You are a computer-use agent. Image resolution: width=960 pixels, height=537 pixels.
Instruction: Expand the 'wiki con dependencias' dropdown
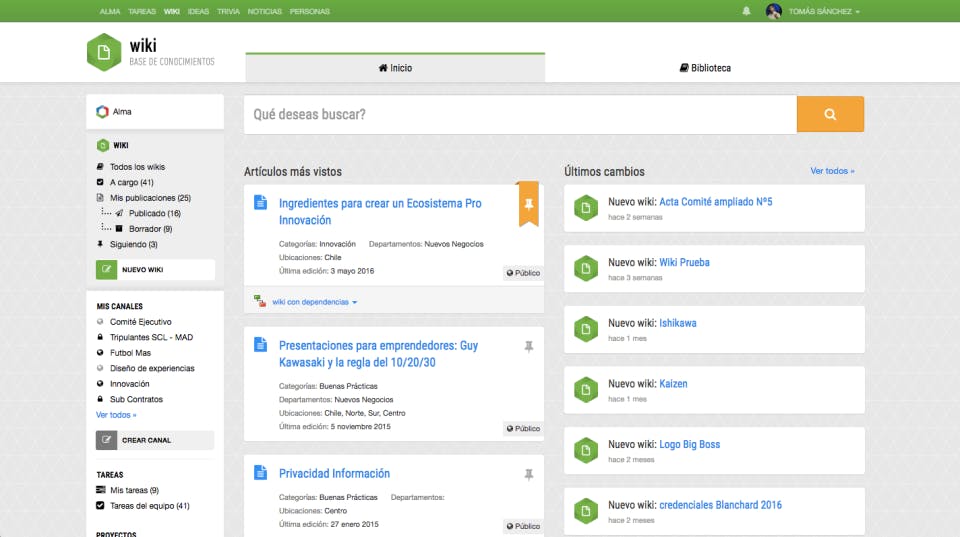315,302
